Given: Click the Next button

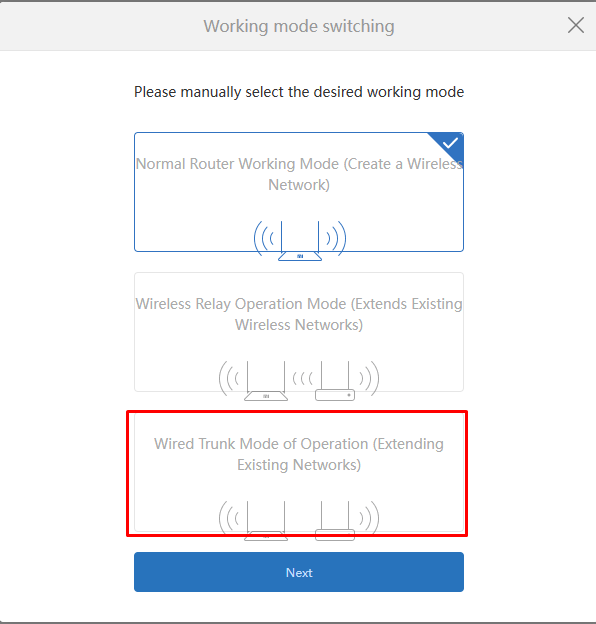Looking at the screenshot, I should click(x=299, y=572).
